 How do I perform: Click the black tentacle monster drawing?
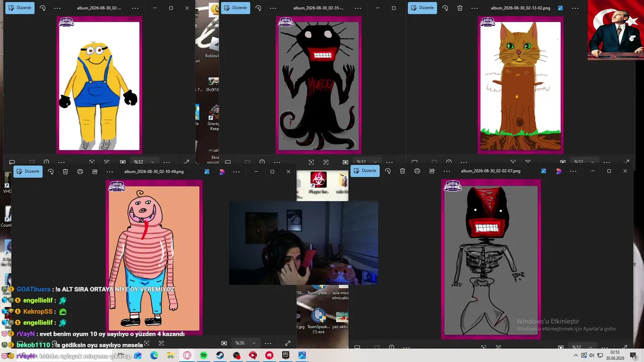(318, 85)
